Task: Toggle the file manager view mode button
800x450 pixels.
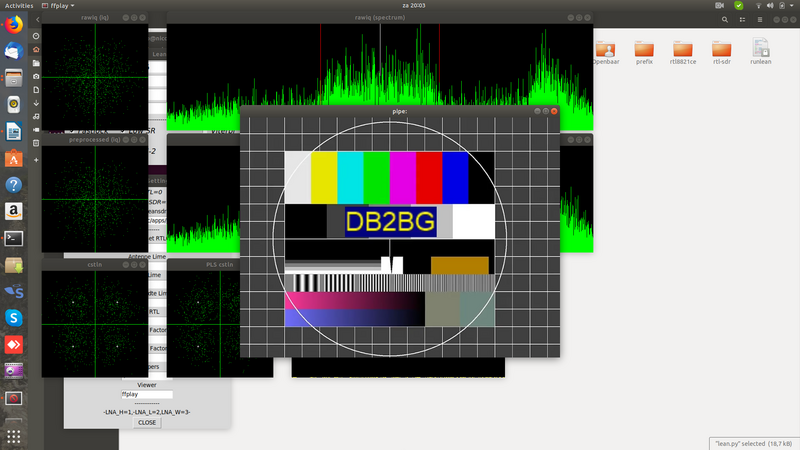Action: point(742,20)
